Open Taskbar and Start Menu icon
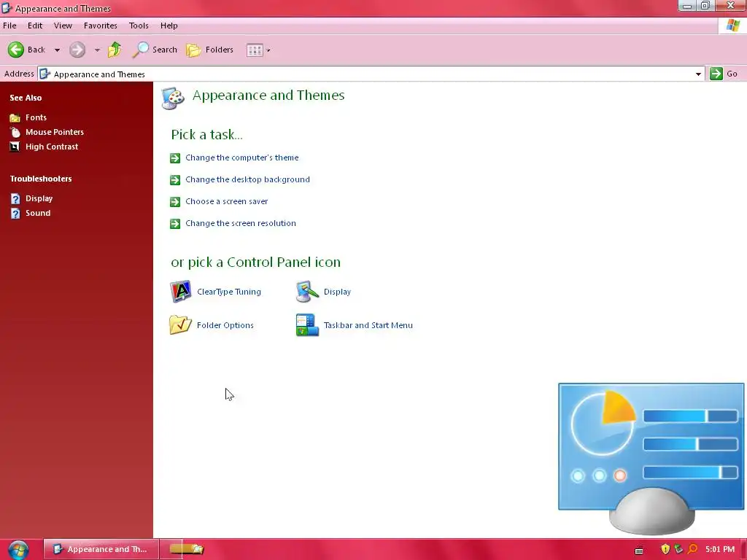 [307, 324]
